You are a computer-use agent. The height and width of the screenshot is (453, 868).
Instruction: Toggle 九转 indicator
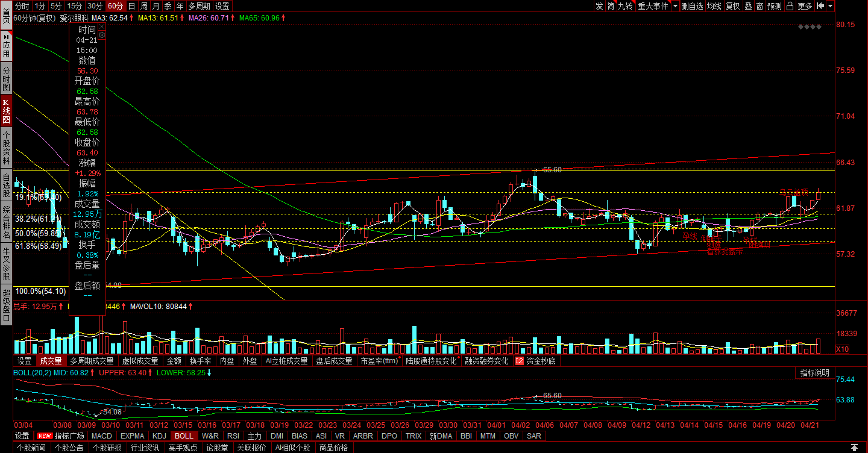pos(625,6)
